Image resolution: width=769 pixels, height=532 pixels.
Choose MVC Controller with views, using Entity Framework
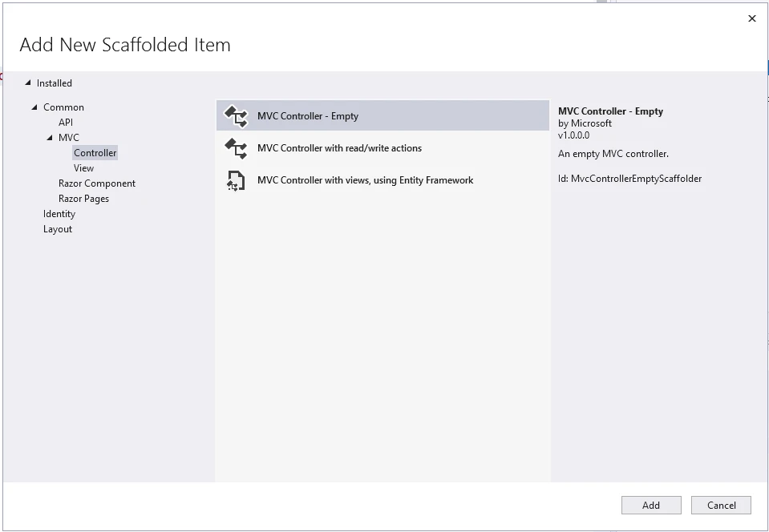pos(365,180)
